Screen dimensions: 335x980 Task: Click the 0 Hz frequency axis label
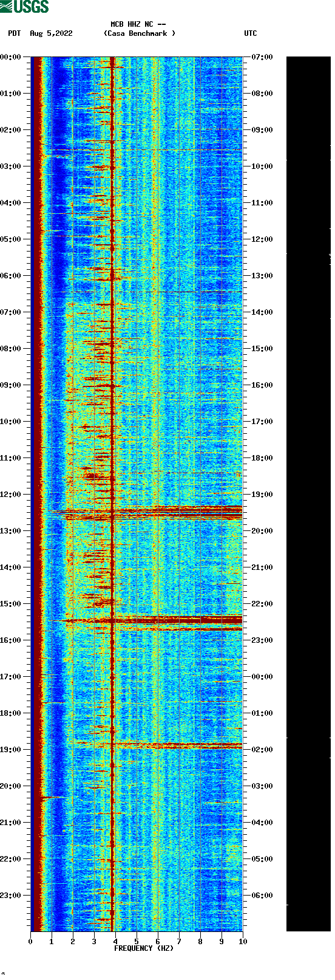[x=30, y=942]
